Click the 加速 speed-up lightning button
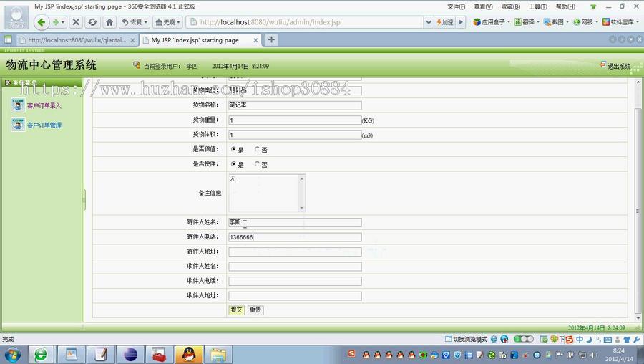 pos(445,22)
